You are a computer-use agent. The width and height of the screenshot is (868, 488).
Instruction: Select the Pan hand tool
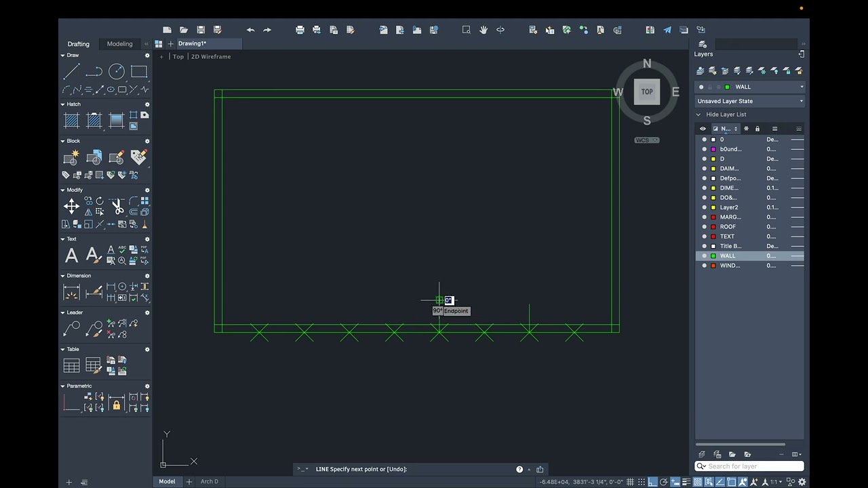click(484, 30)
